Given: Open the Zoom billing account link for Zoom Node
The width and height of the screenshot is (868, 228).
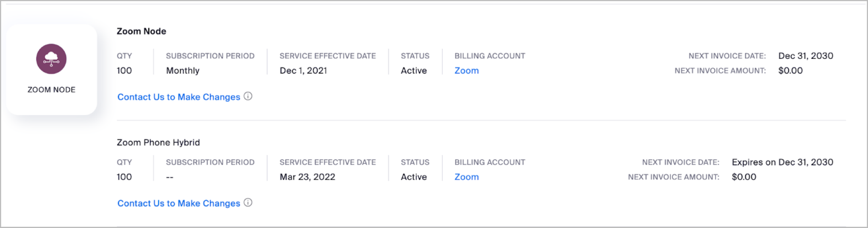Looking at the screenshot, I should [466, 71].
